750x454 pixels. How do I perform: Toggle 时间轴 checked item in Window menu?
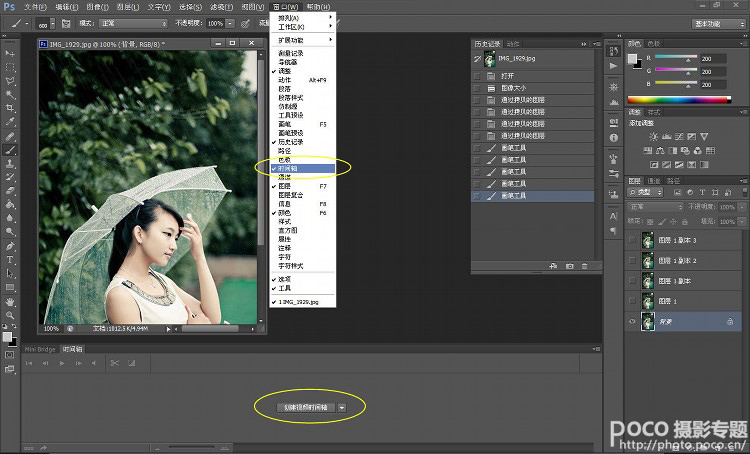tap(302, 168)
